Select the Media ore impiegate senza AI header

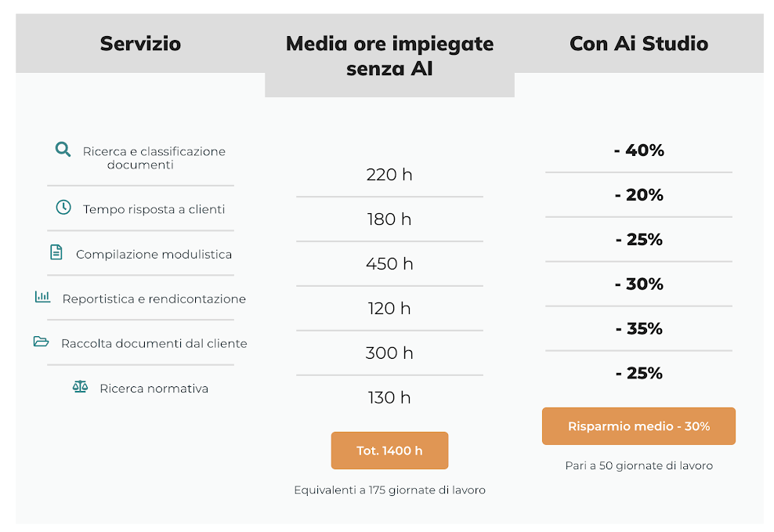point(389,56)
